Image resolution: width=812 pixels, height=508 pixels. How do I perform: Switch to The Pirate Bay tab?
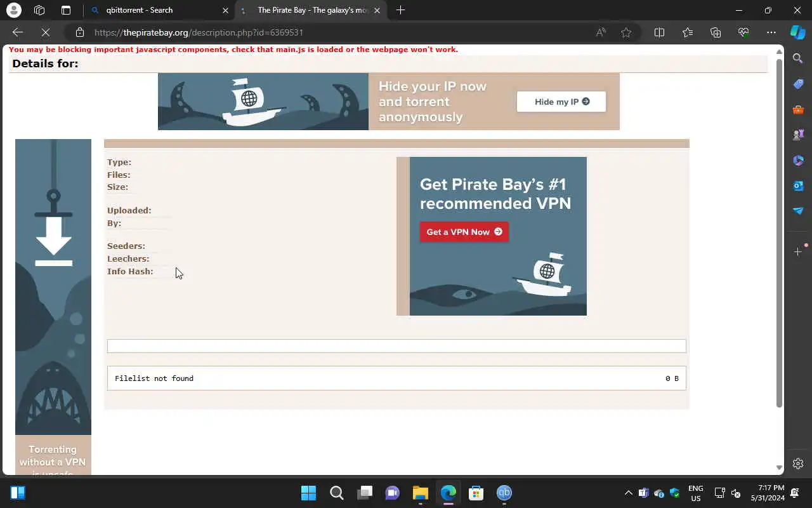click(311, 10)
